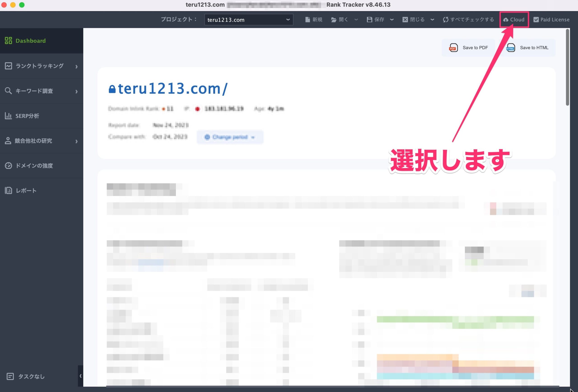
Task: Expand the 競合他社の研究 chevron
Action: [77, 141]
